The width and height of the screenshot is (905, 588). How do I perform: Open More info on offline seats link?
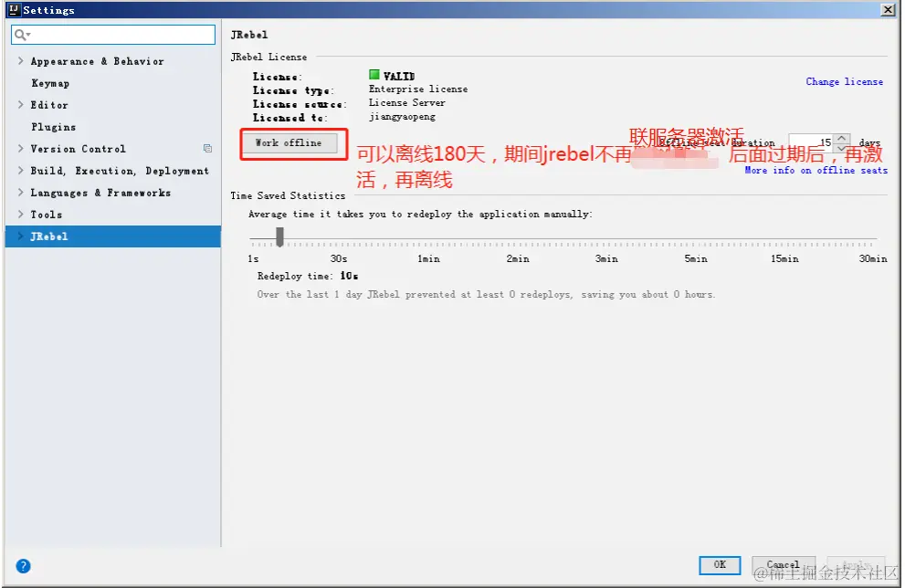816,170
